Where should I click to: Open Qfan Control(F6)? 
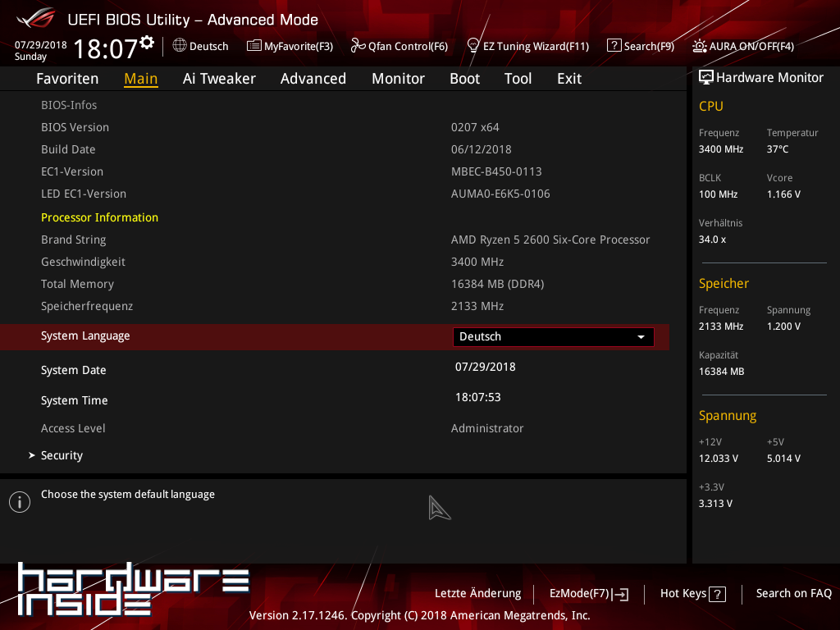399,46
